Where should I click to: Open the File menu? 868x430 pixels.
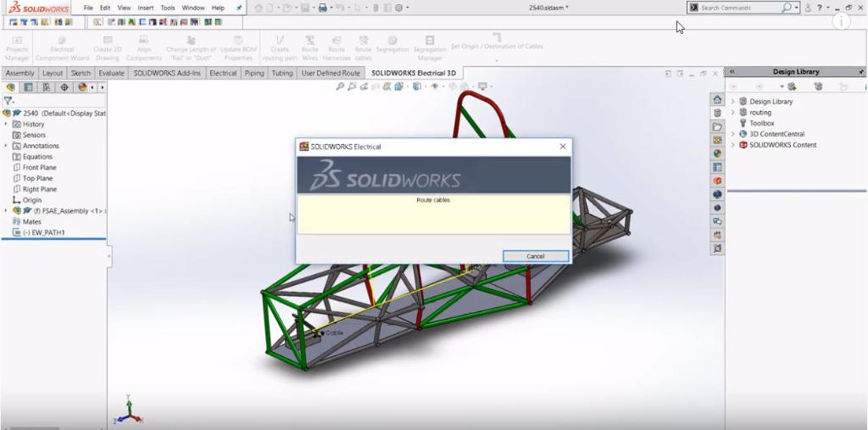(x=88, y=8)
